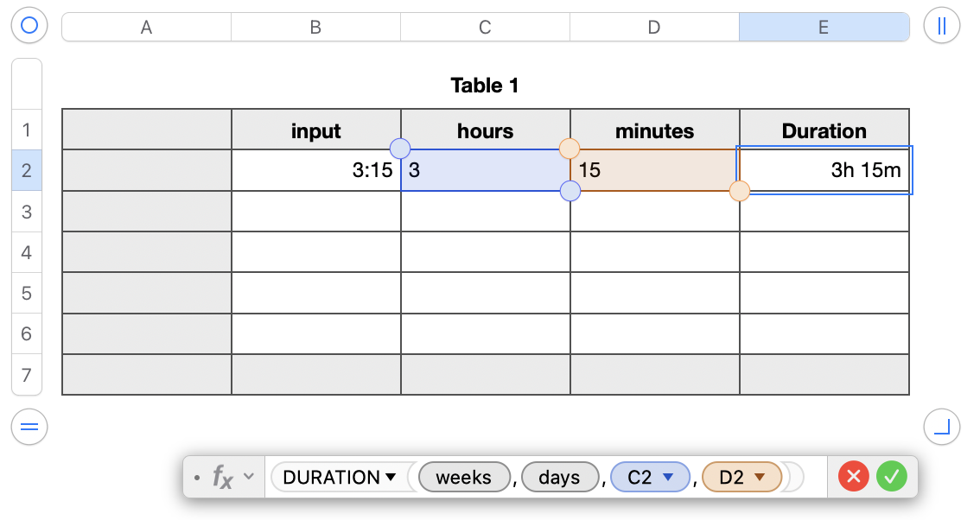Click the orange bottom selection handle on D2
This screenshot has height=520, width=980.
coord(740,191)
